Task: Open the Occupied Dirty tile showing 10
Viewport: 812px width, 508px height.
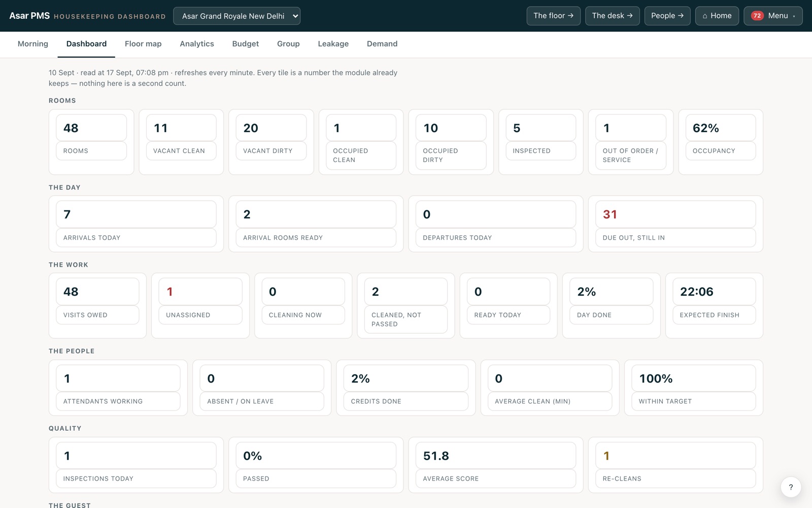Action: [451, 142]
